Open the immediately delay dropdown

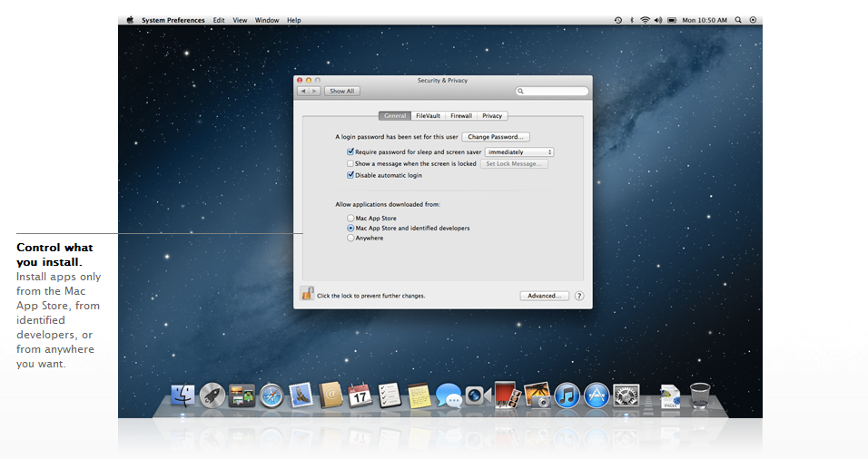coord(519,152)
